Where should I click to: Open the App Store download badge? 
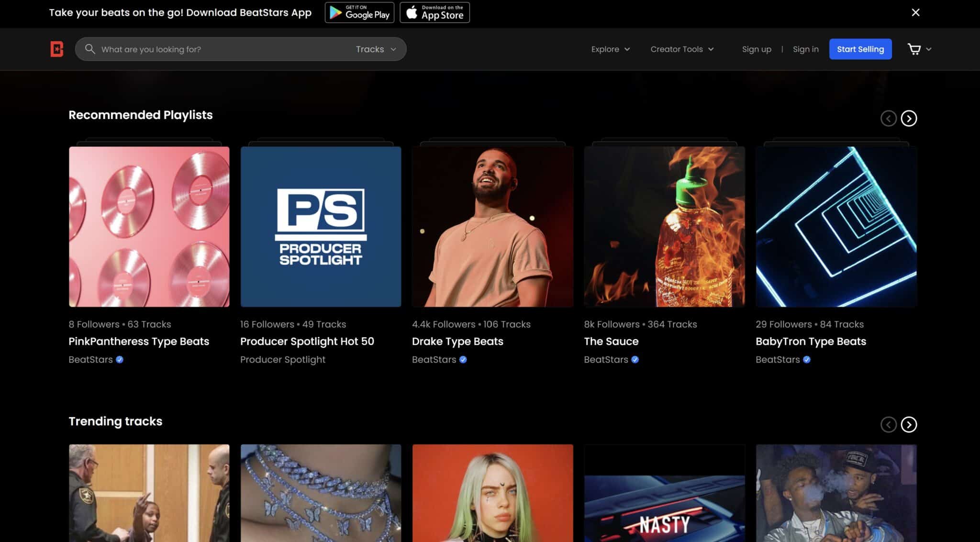click(435, 12)
